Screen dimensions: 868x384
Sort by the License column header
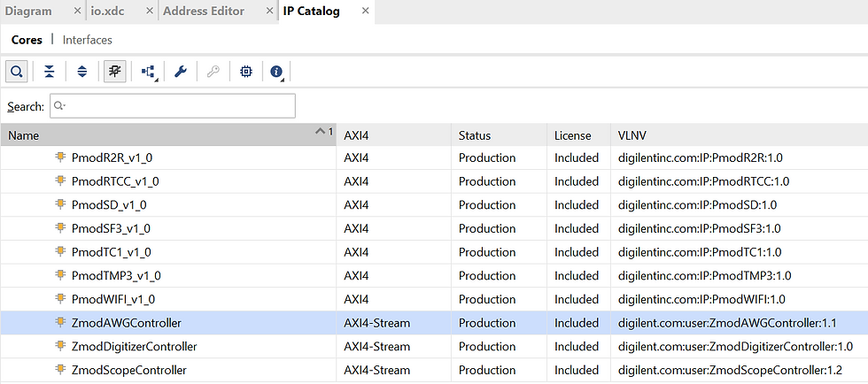(x=578, y=135)
